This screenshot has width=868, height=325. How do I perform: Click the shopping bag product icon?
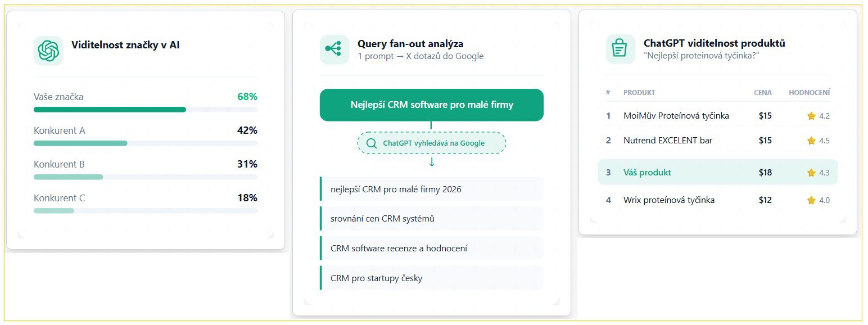click(620, 49)
